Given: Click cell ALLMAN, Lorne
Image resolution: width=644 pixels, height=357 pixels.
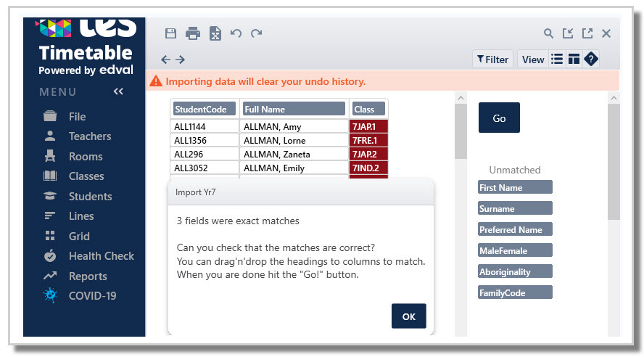Looking at the screenshot, I should click(294, 141).
